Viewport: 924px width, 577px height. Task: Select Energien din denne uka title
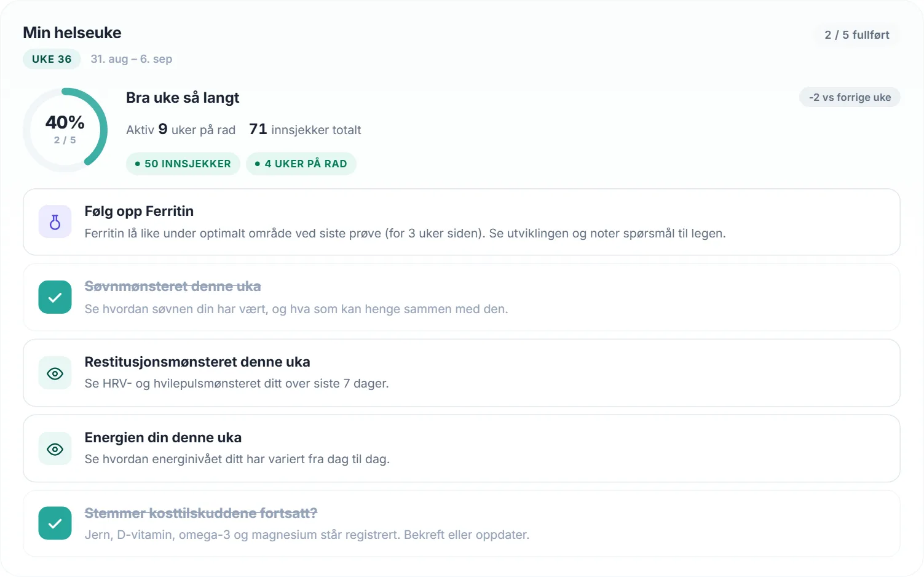pos(163,437)
